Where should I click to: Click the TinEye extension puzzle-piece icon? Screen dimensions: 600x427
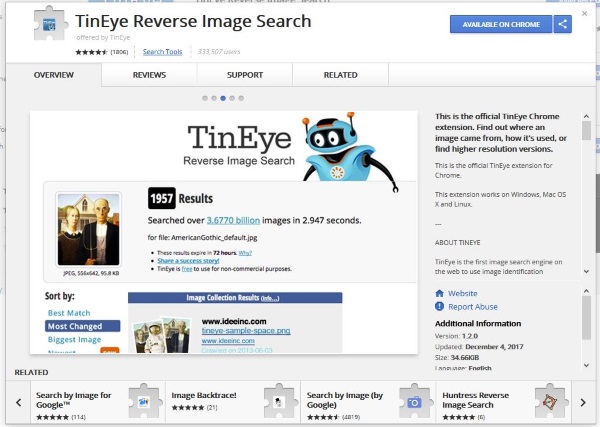click(x=50, y=24)
